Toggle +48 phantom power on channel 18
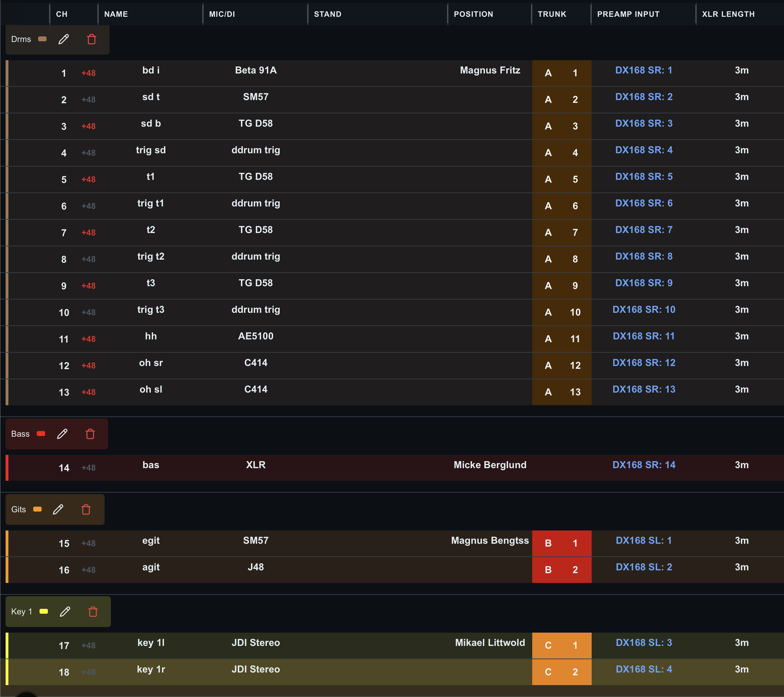This screenshot has height=697, width=784. (x=88, y=672)
